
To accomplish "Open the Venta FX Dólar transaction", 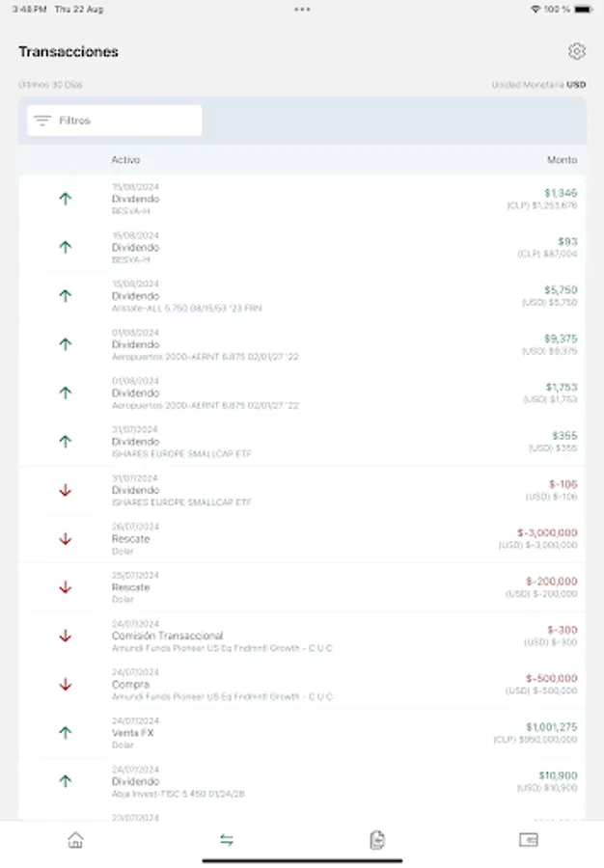I will click(x=302, y=733).
